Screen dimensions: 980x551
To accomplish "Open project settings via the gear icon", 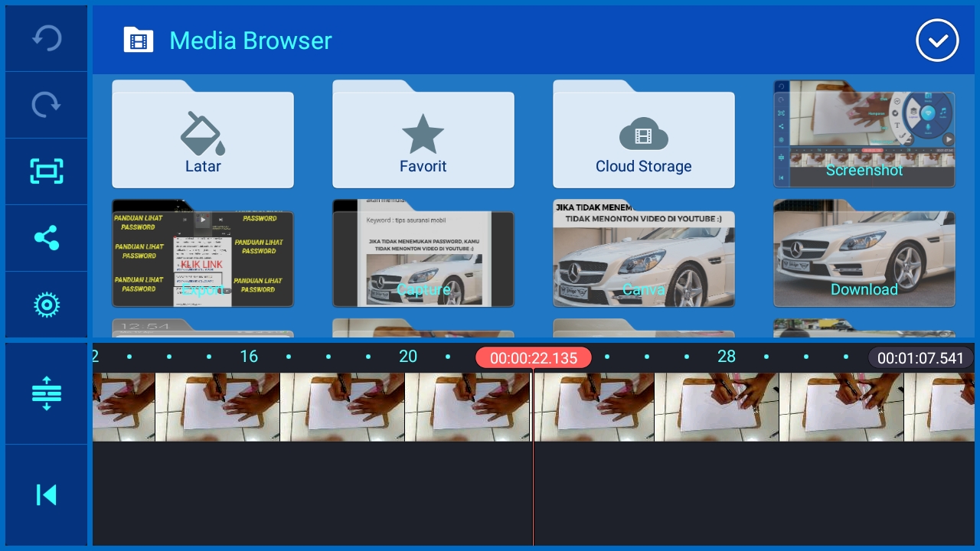I will click(x=46, y=305).
